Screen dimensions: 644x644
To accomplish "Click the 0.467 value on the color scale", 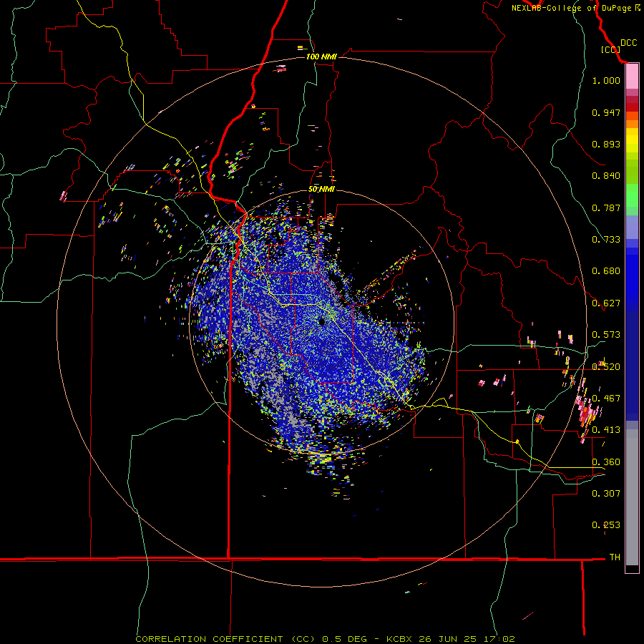I will [x=606, y=399].
